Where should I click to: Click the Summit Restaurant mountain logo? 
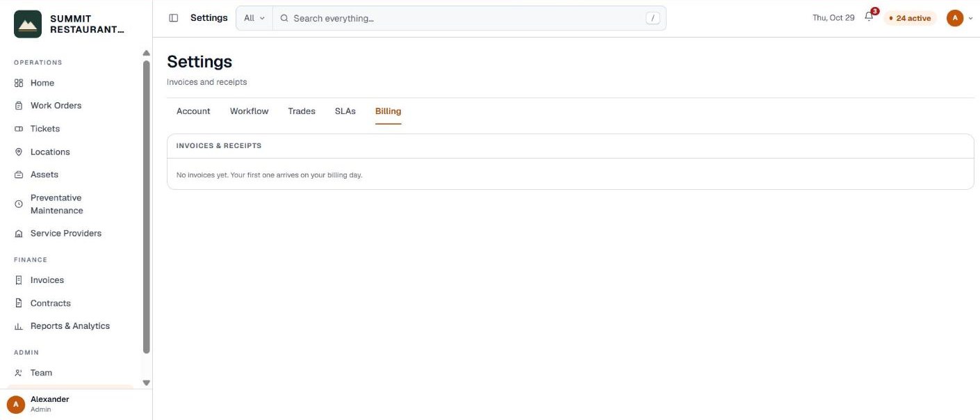(x=28, y=24)
